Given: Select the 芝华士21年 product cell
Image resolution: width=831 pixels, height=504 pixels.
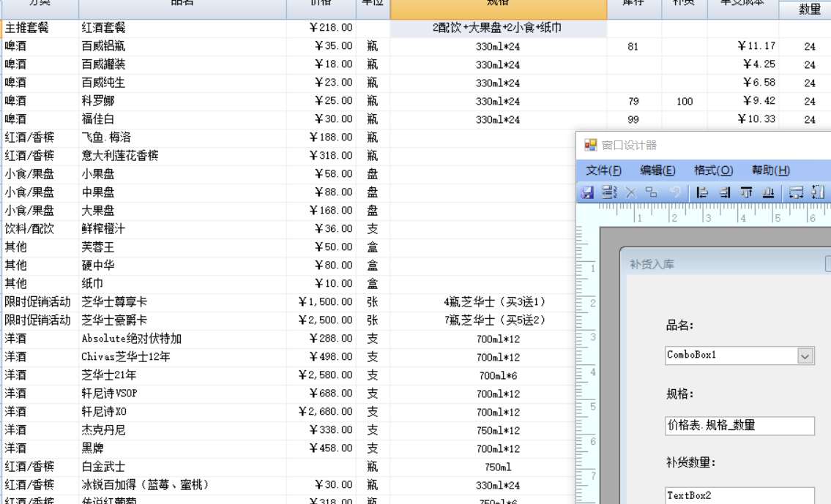Looking at the screenshot, I should 183,375.
